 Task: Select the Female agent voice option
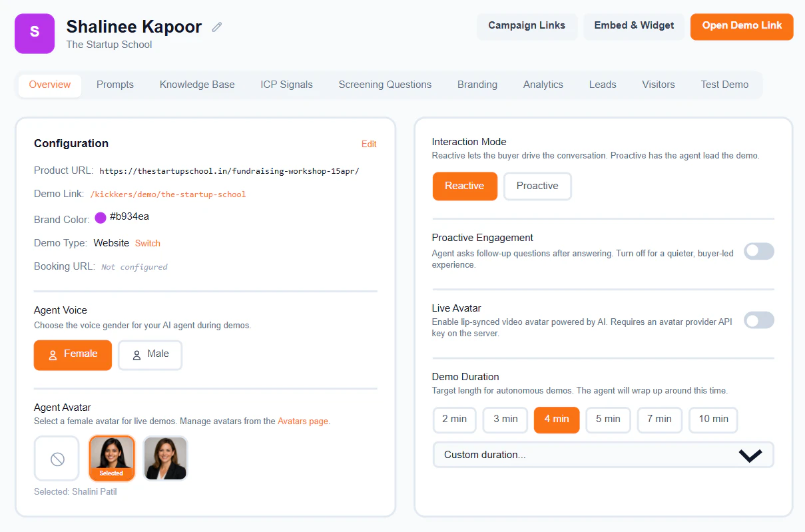pyautogui.click(x=73, y=355)
